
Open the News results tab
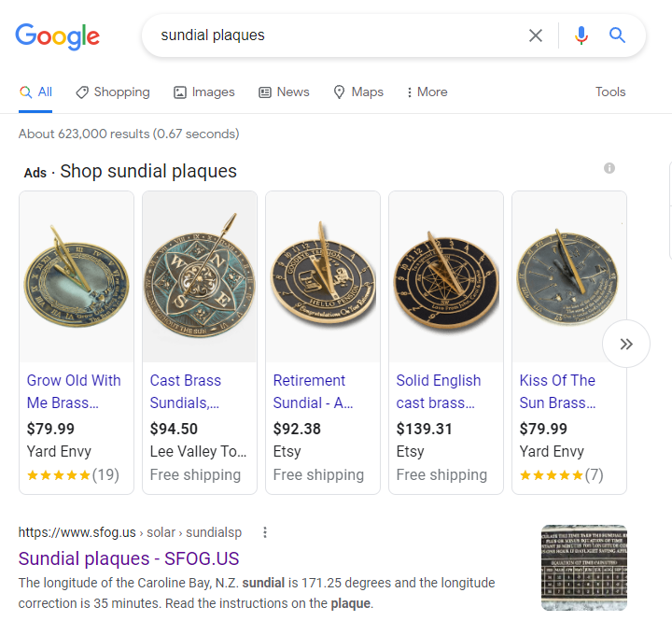(284, 92)
